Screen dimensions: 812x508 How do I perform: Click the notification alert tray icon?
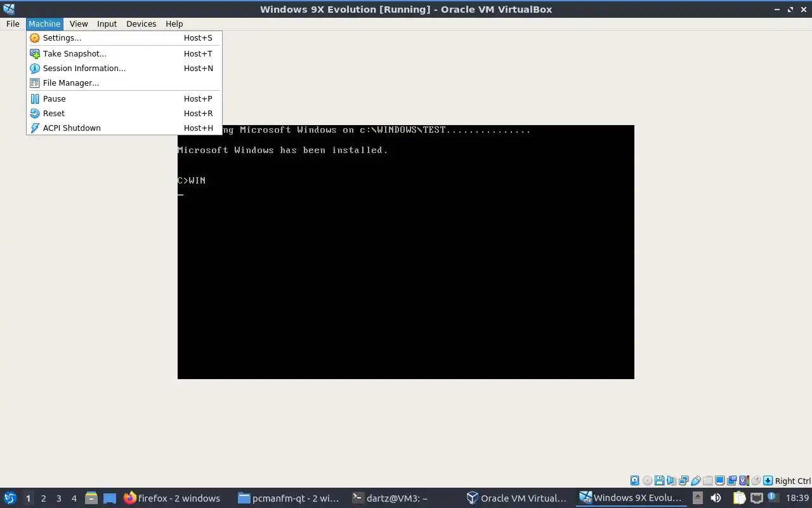tap(773, 497)
